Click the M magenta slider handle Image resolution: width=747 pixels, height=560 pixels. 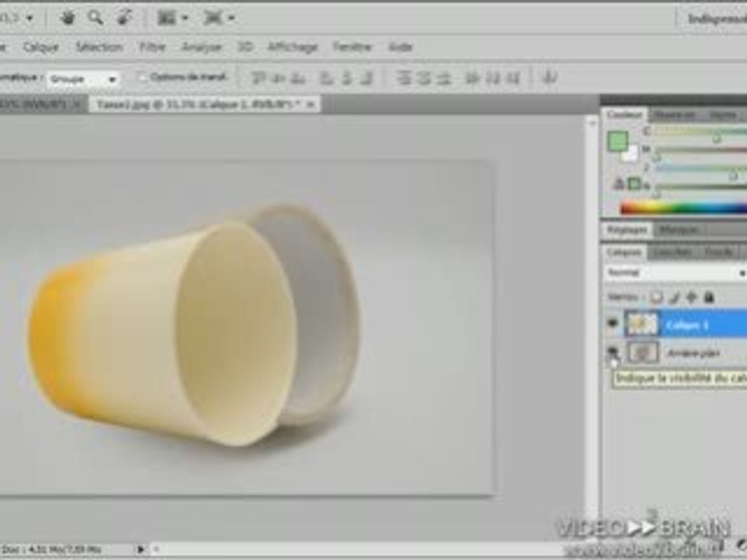(657, 156)
